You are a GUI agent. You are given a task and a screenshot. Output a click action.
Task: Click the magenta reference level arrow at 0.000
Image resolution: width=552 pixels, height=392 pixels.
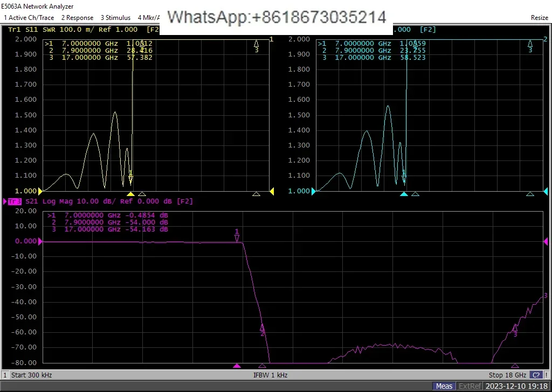39,241
